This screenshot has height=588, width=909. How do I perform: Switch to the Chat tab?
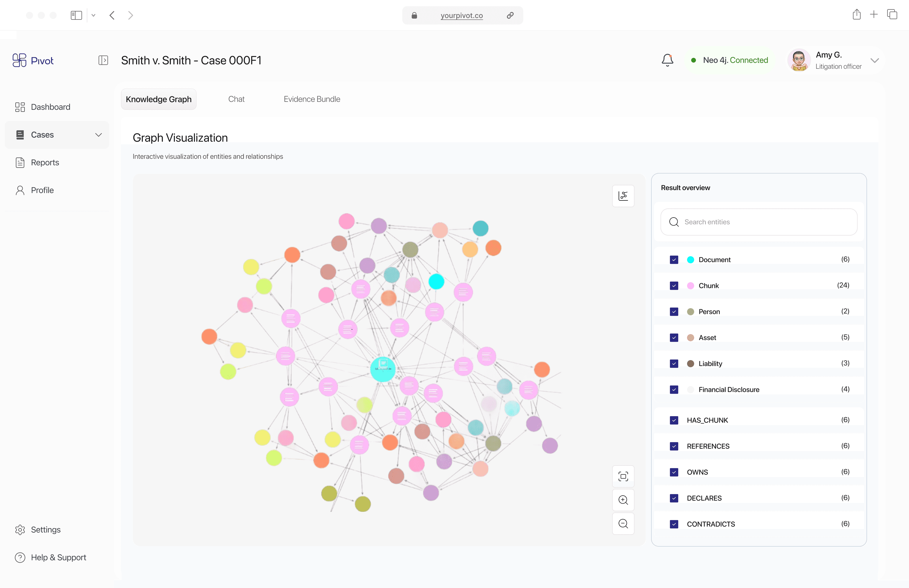pyautogui.click(x=236, y=99)
